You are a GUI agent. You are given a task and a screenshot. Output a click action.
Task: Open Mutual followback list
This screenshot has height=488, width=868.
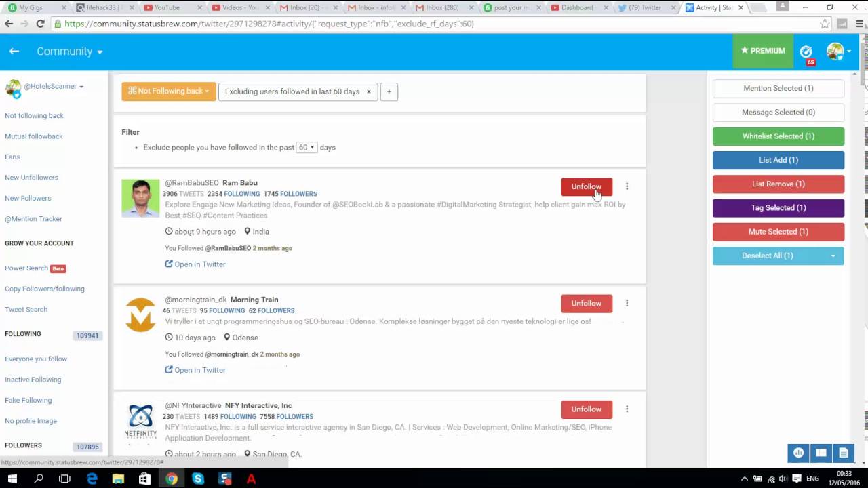pos(33,136)
